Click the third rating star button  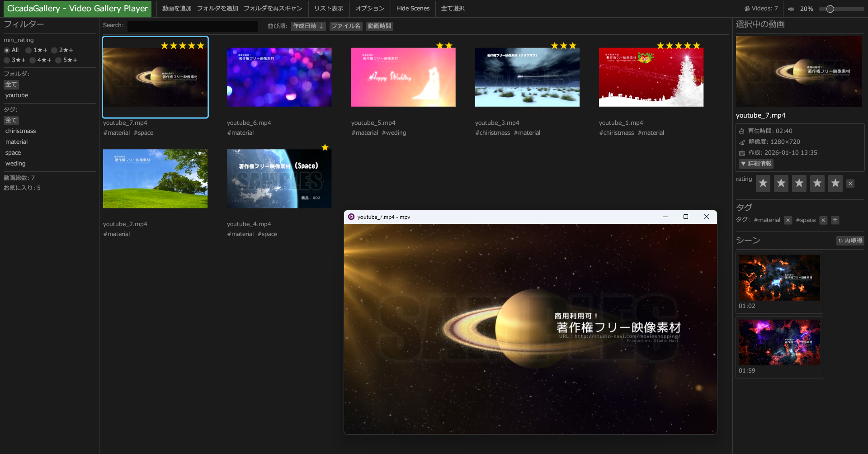click(x=799, y=183)
